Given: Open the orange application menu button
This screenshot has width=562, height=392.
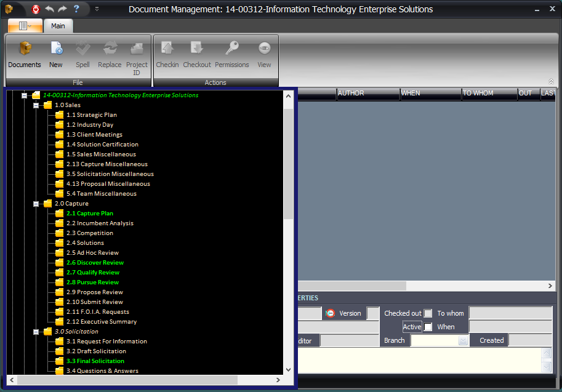Looking at the screenshot, I should tap(25, 26).
